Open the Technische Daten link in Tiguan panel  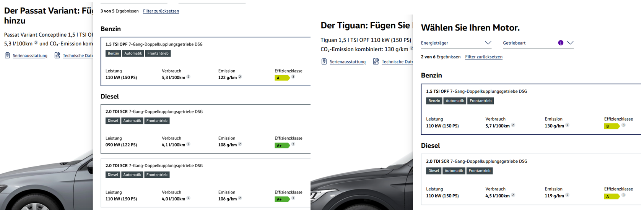397,62
